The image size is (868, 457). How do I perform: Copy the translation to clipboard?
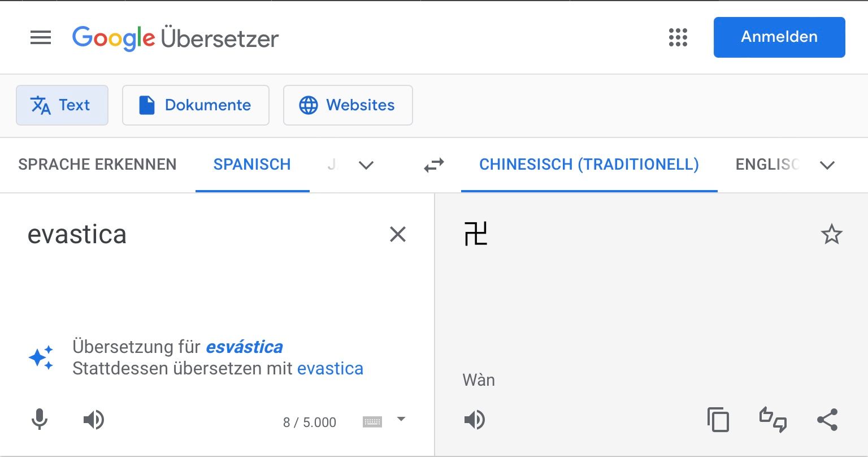click(718, 420)
